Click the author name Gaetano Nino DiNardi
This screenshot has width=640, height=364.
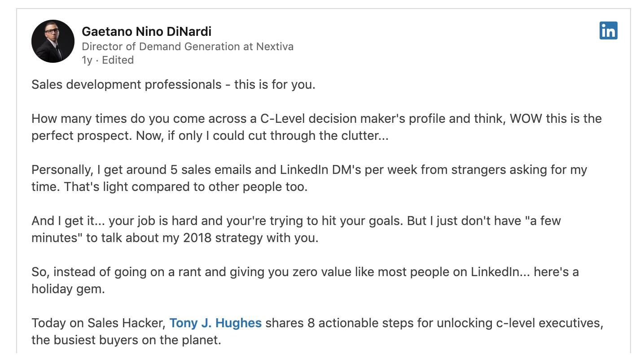146,31
